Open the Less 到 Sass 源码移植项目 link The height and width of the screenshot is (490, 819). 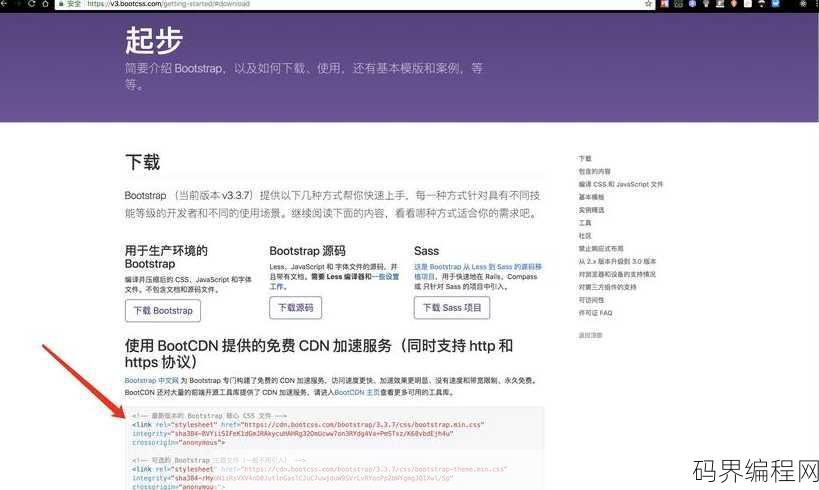478,271
